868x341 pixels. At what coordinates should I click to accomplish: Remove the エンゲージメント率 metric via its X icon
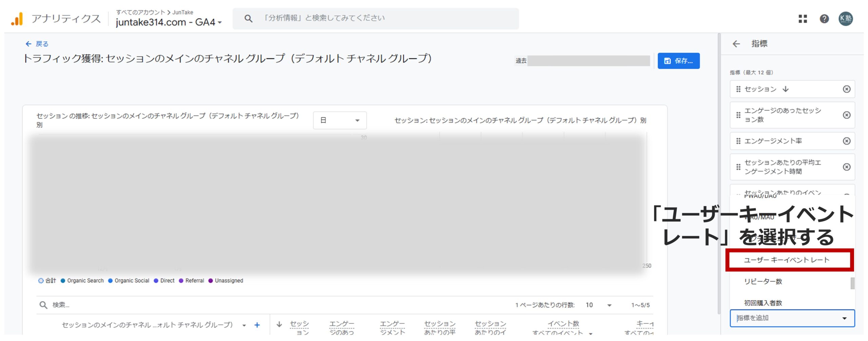(x=847, y=141)
